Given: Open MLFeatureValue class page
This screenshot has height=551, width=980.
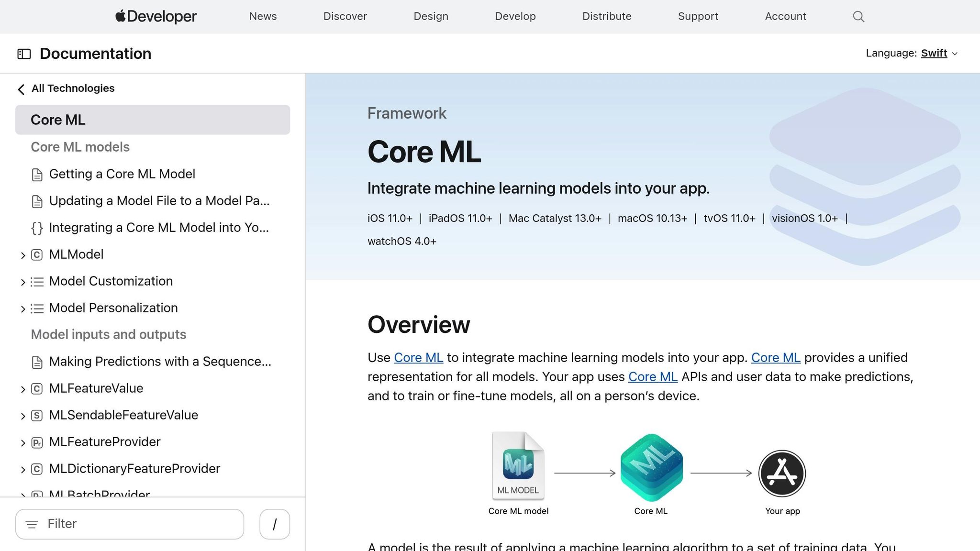Looking at the screenshot, I should click(x=96, y=388).
